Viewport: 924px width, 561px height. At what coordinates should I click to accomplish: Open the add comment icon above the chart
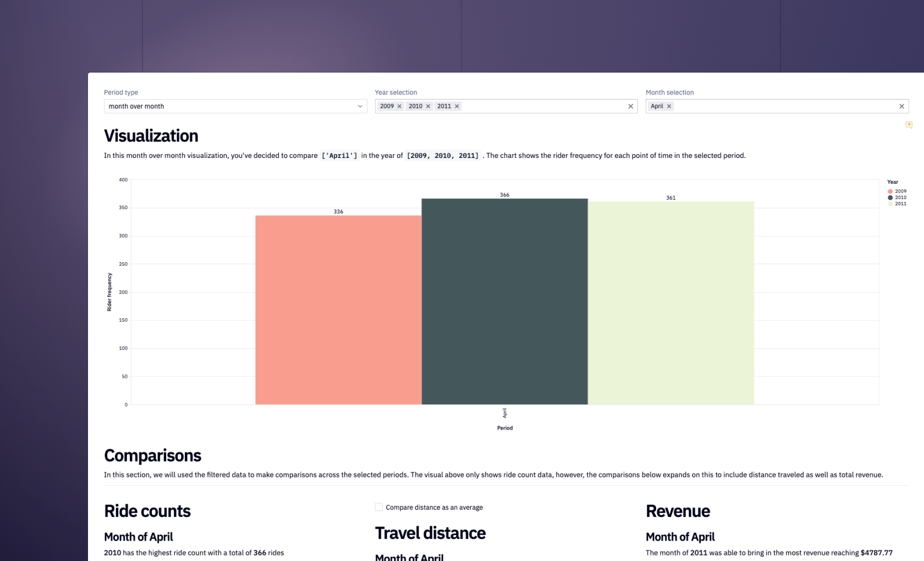click(x=909, y=124)
